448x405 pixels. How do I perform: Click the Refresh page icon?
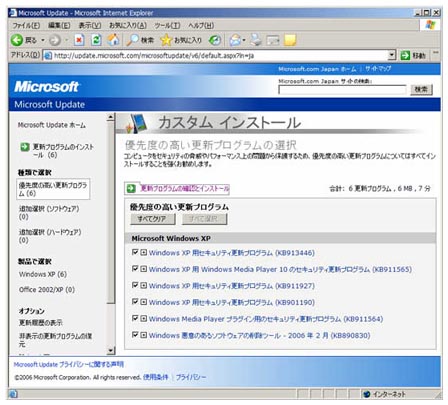[96, 40]
